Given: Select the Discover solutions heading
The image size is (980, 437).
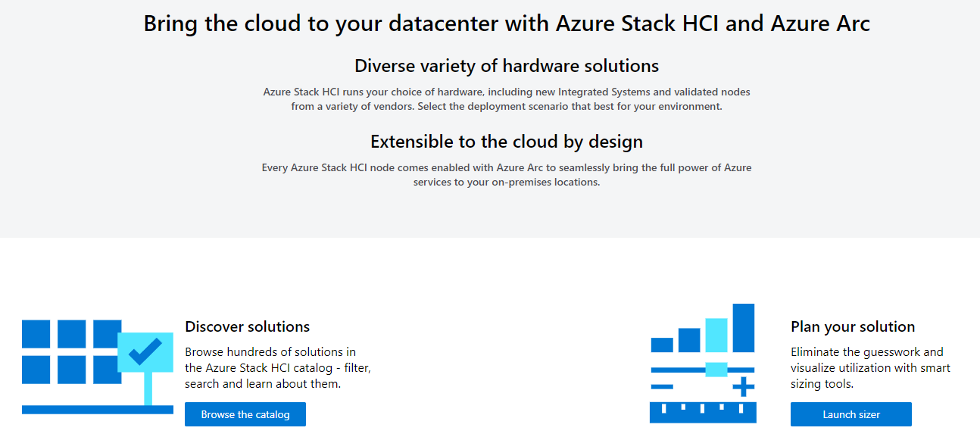Looking at the screenshot, I should click(x=248, y=326).
